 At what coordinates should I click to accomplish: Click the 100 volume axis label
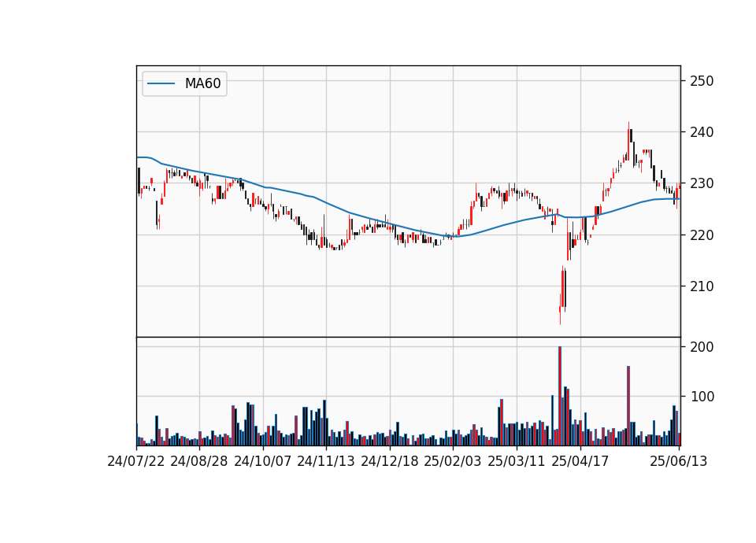click(702, 397)
